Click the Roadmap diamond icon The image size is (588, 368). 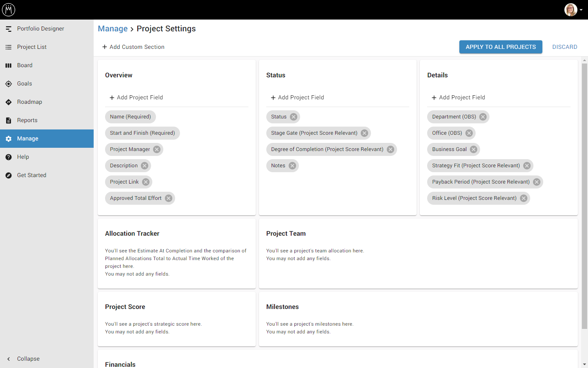[9, 102]
